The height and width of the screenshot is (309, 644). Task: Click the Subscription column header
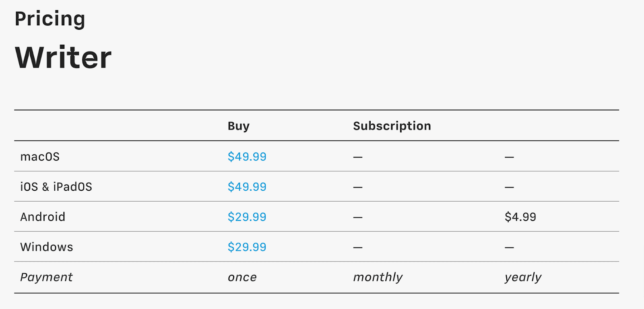pos(392,126)
